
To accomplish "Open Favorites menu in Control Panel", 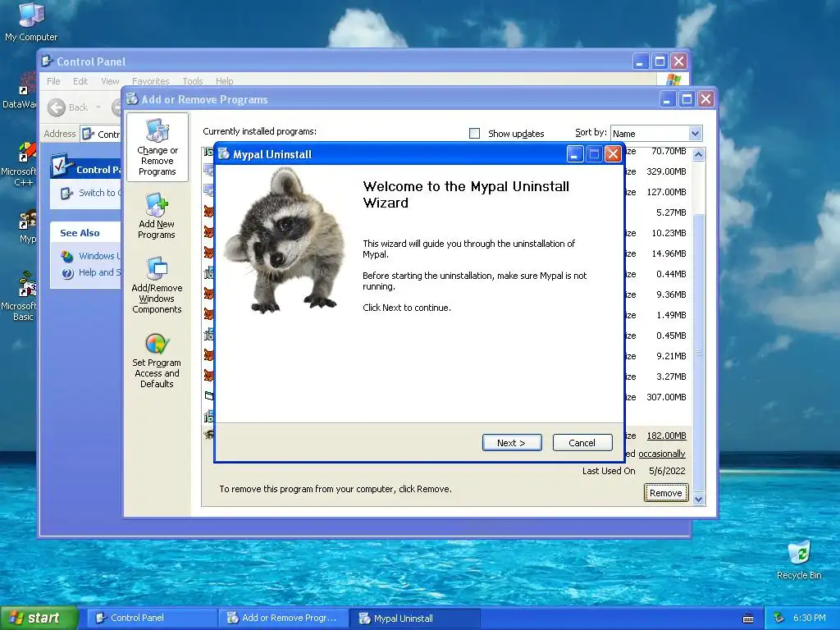I will 151,81.
